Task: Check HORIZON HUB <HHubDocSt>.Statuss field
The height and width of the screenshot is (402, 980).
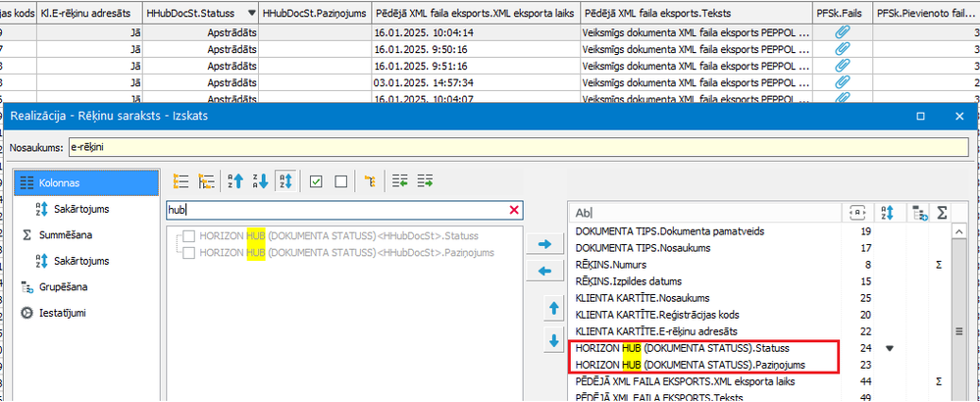Action: click(188, 236)
